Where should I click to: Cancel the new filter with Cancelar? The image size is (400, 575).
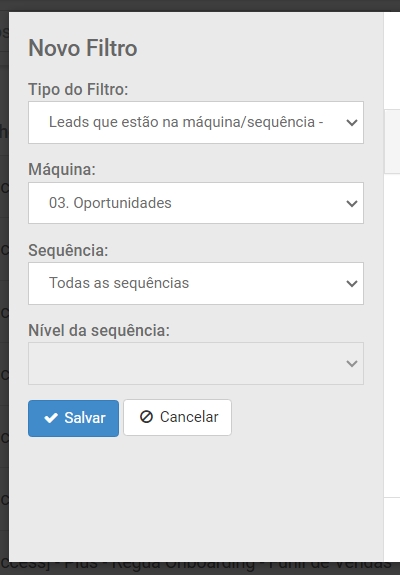click(x=177, y=417)
